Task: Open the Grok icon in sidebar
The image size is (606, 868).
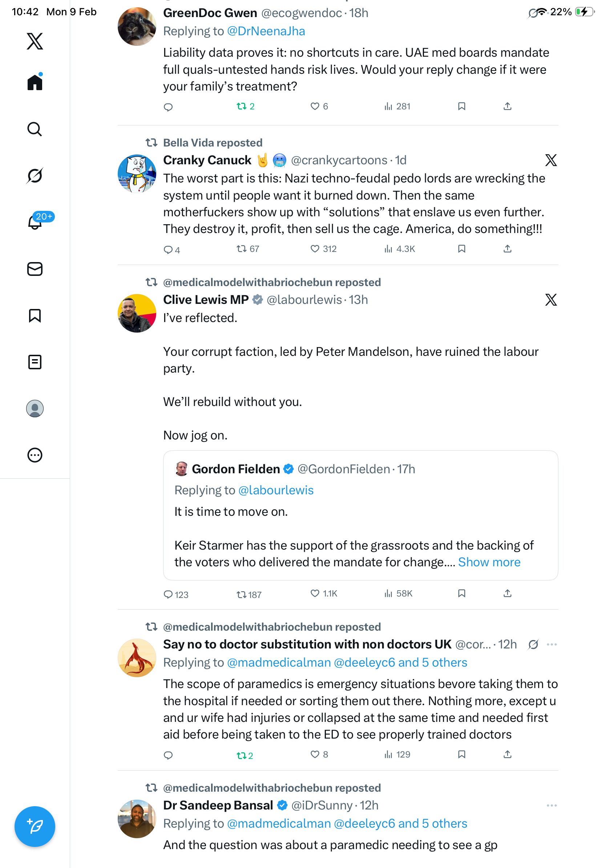Action: [x=35, y=176]
